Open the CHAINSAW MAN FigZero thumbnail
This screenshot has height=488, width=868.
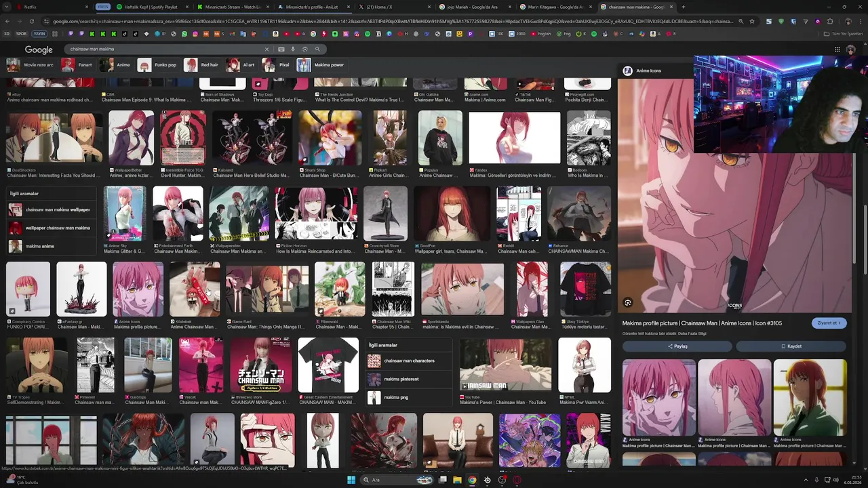click(261, 365)
